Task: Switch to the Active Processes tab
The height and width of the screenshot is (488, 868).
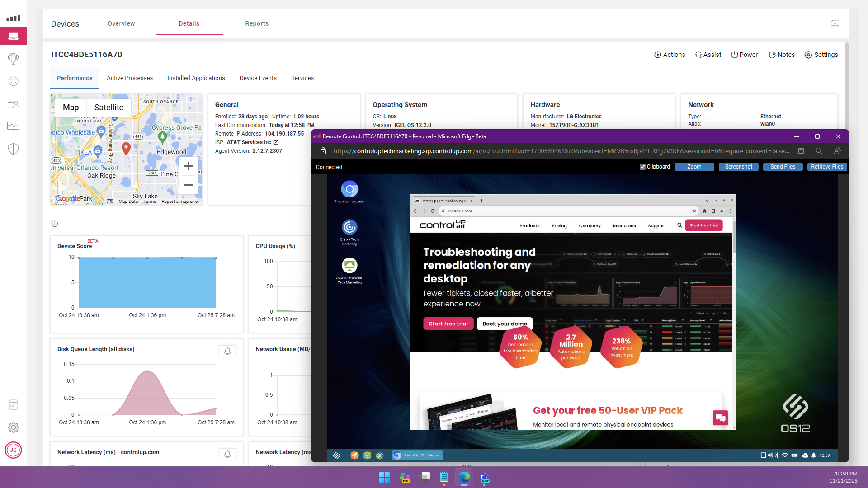Action: (x=130, y=78)
